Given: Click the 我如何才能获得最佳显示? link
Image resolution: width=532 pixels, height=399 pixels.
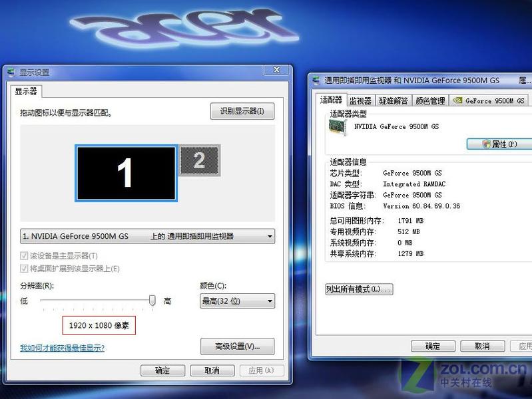Looking at the screenshot, I should click(62, 348).
